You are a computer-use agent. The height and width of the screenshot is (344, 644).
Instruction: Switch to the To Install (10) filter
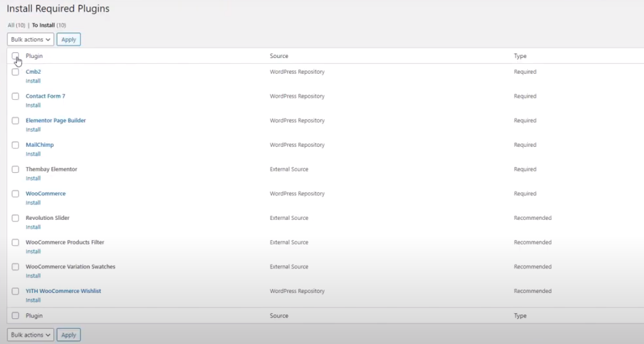(49, 25)
